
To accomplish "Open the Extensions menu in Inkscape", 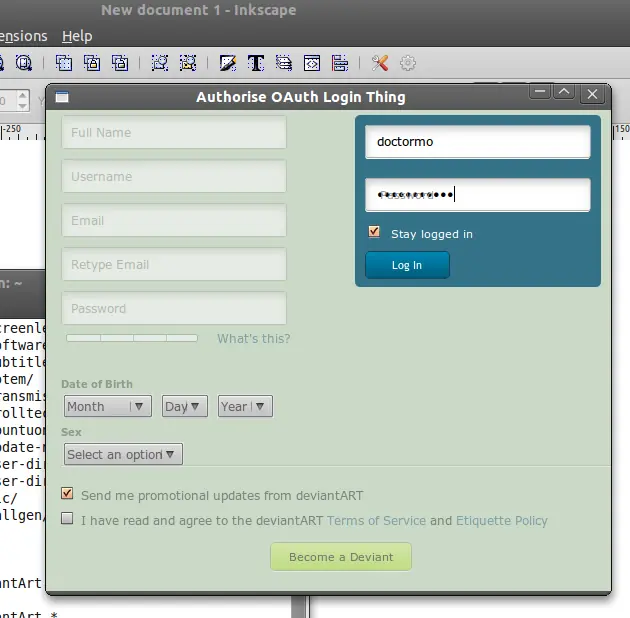I will (x=24, y=36).
